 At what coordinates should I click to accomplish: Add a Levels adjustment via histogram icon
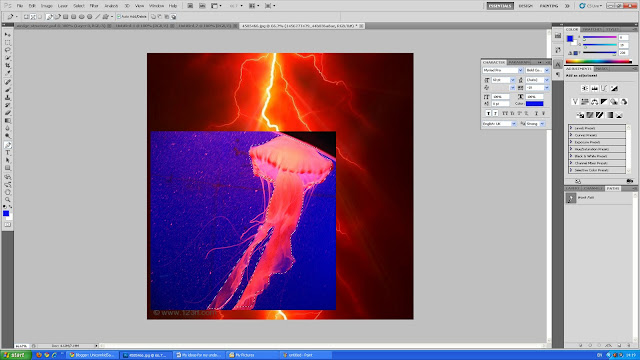tap(595, 88)
